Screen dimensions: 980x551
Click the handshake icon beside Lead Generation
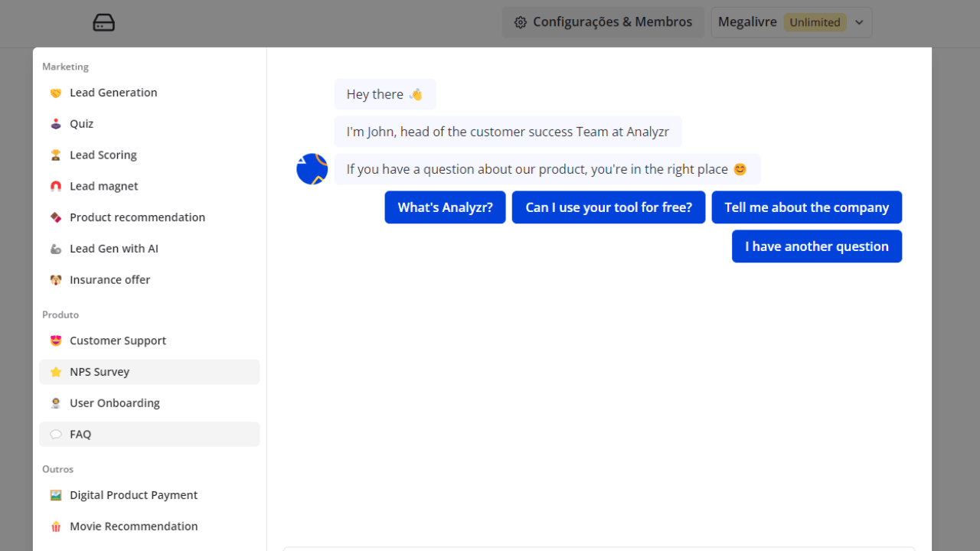pos(56,93)
